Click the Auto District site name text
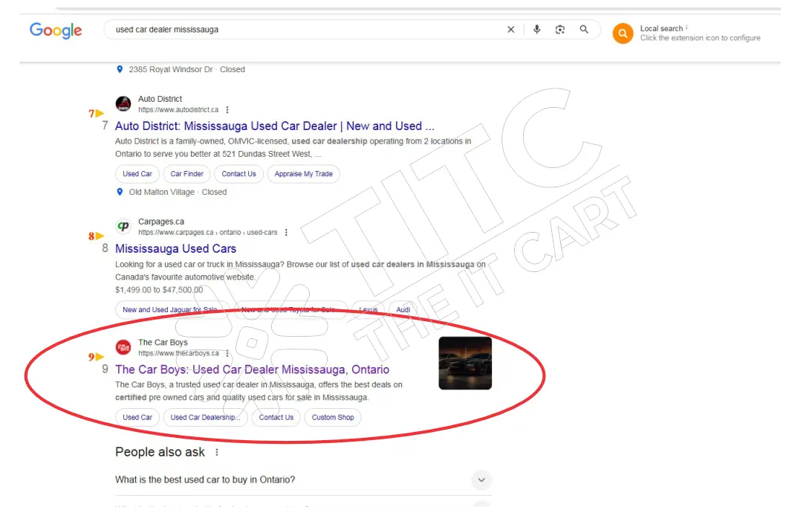This screenshot has width=812, height=507. (160, 99)
